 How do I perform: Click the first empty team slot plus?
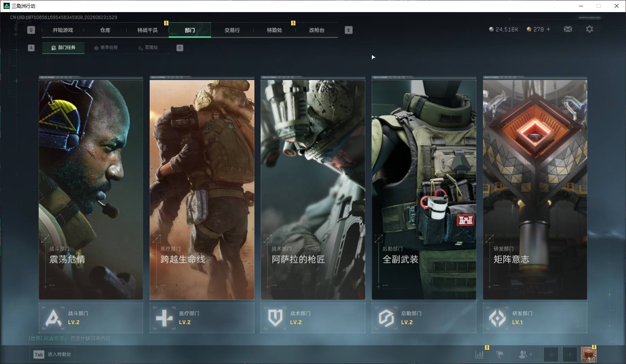551,355
